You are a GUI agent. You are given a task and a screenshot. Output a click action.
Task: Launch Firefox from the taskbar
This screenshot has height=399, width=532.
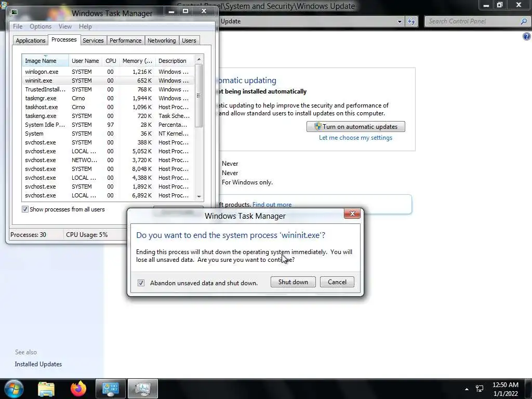[x=78, y=389]
